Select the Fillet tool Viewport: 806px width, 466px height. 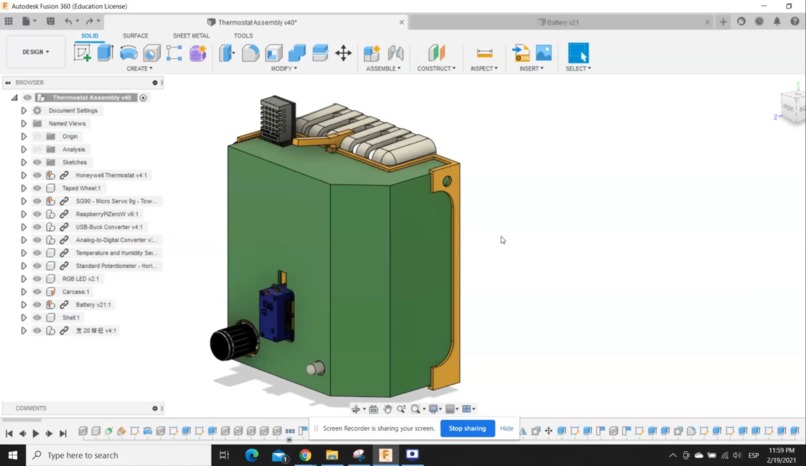pos(250,53)
